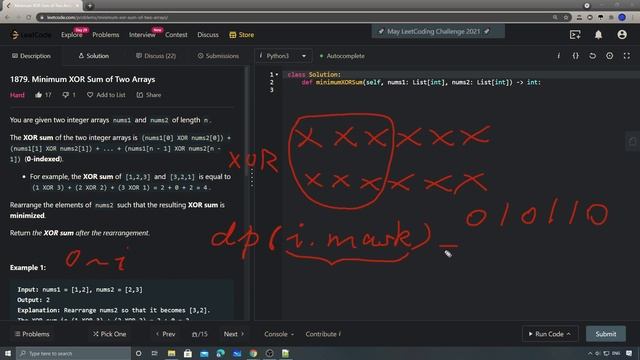Click the Windows taskbar search box

pos(73,353)
